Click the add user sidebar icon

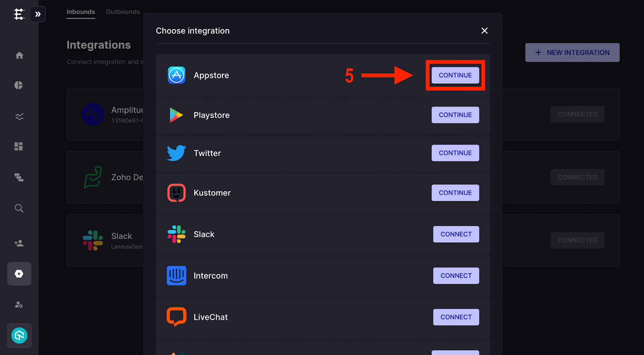pyautogui.click(x=19, y=243)
